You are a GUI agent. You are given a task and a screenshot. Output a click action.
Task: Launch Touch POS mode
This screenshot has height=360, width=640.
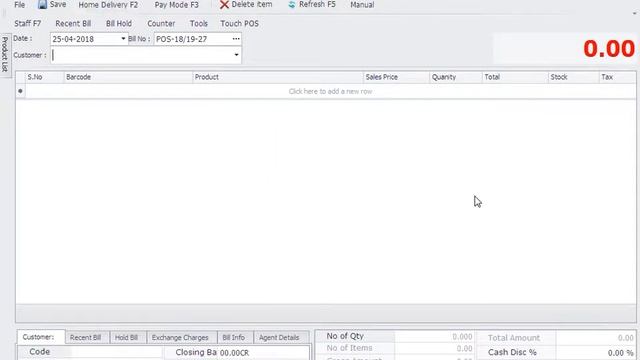pyautogui.click(x=240, y=24)
